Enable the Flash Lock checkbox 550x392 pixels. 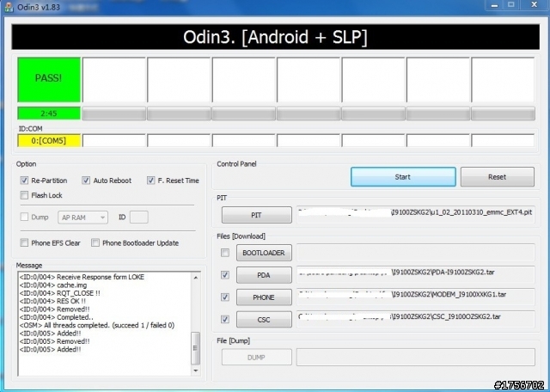click(24, 195)
